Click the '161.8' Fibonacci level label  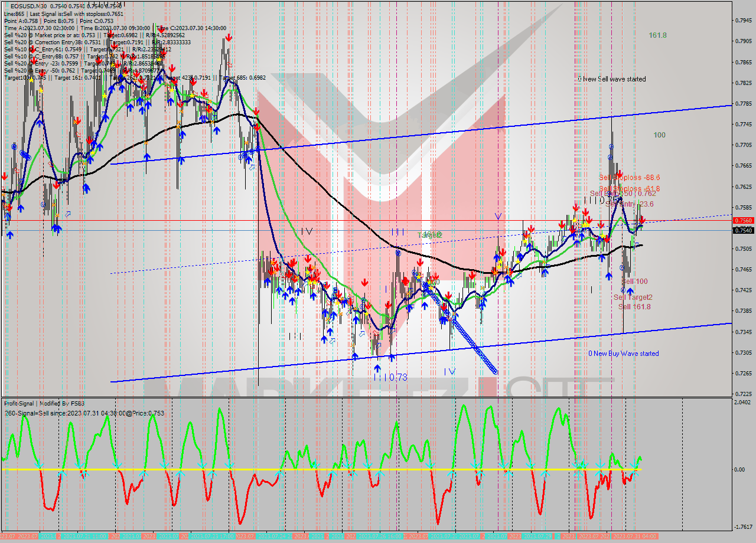point(657,35)
